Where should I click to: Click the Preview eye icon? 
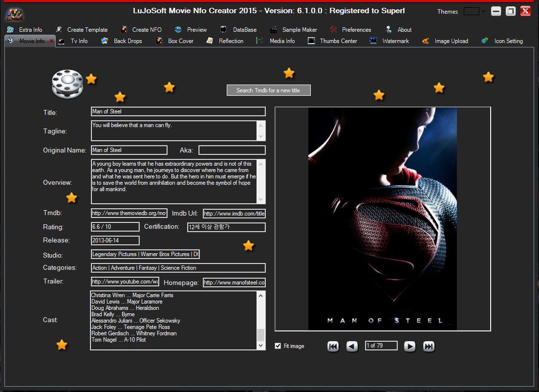coord(178,30)
